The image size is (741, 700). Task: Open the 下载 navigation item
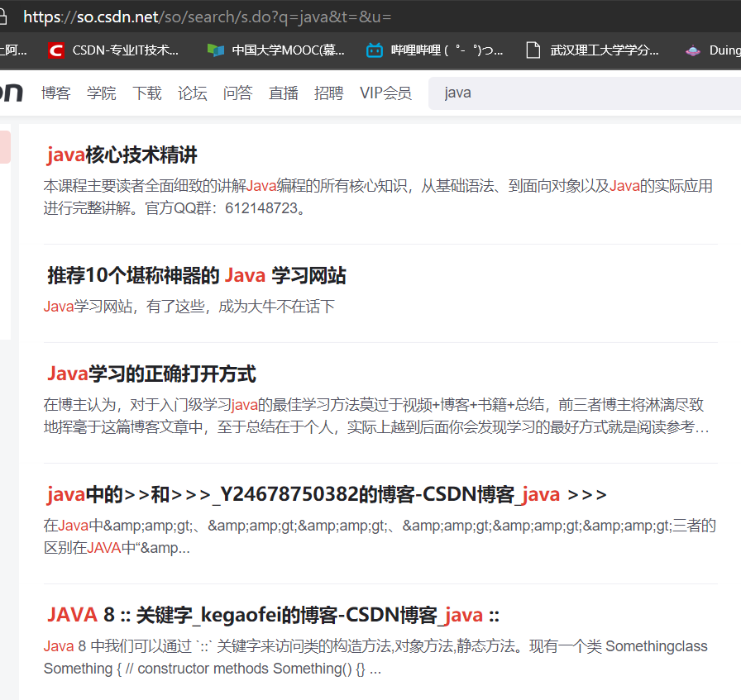147,93
